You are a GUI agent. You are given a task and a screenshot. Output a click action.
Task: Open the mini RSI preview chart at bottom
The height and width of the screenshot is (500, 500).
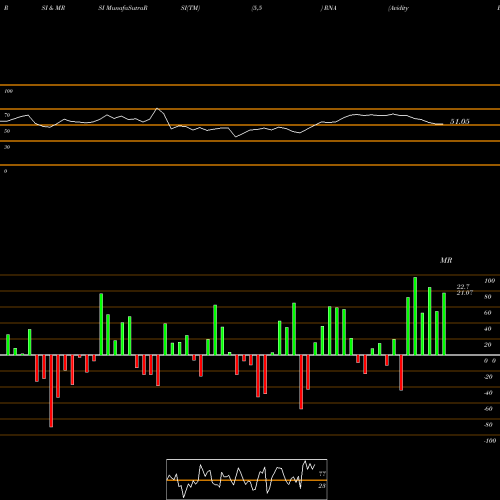(247, 479)
